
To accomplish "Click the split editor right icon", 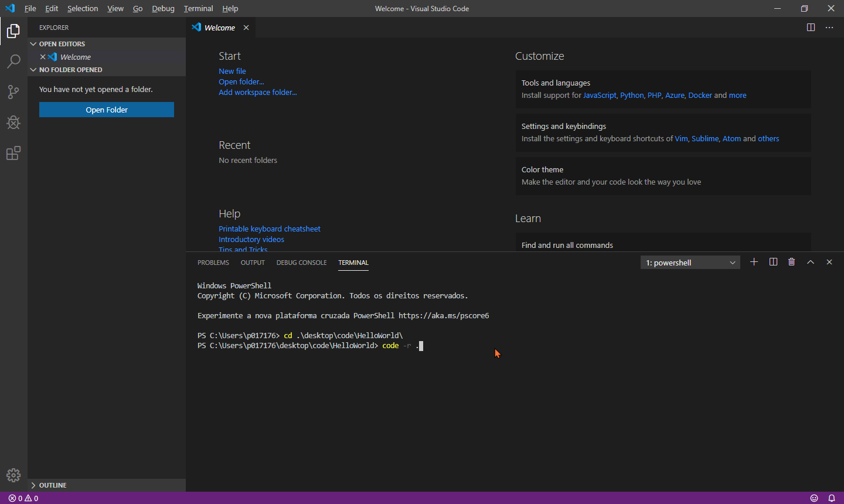I will tap(811, 28).
